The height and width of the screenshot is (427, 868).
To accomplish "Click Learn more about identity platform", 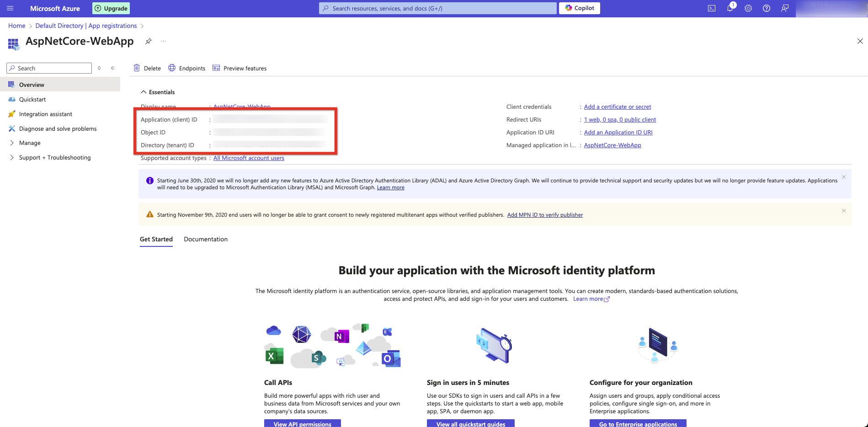I will click(x=591, y=299).
